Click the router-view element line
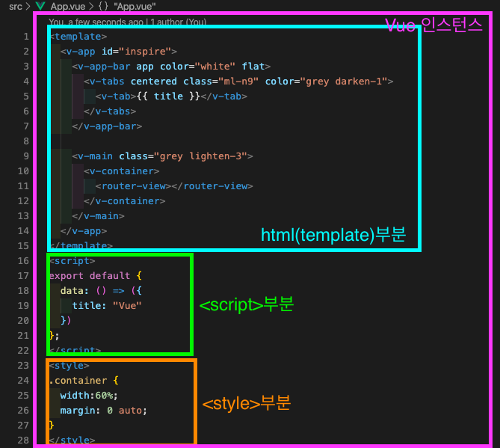The width and height of the screenshot is (500, 448). 174,186
